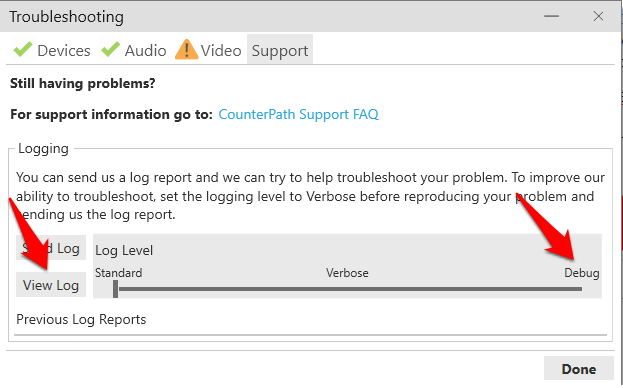Viewport: 623px width, 388px height.
Task: Click the green checkmark icon beside Audio
Action: [110, 49]
